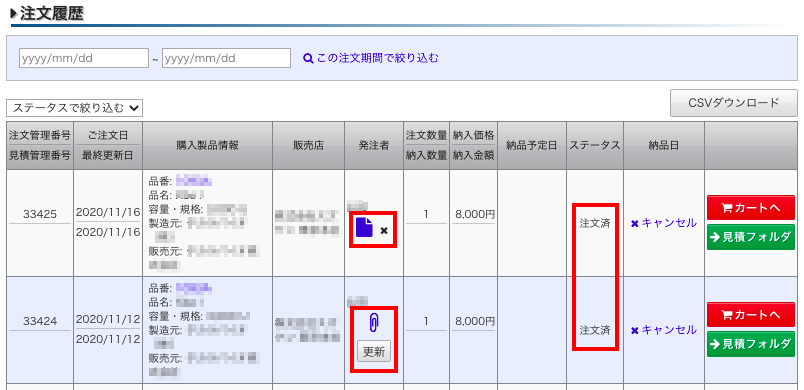Viewport: 804px width, 390px height.
Task: Open the 品番 link of order 33424
Action: pos(194,289)
